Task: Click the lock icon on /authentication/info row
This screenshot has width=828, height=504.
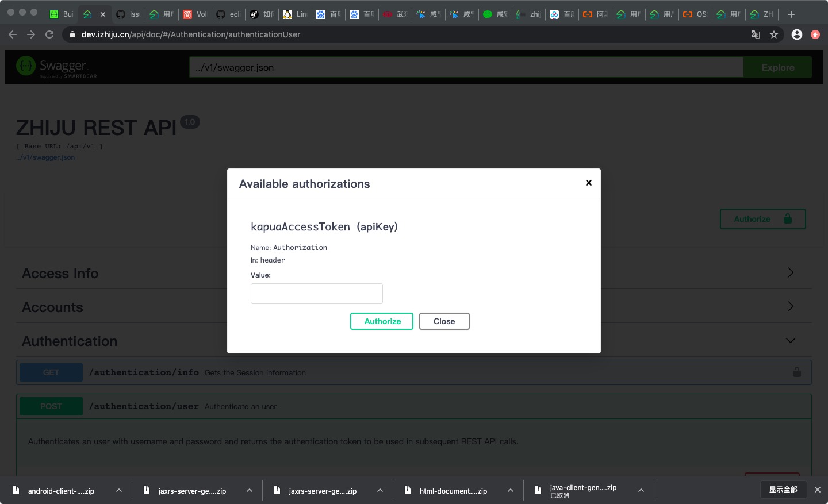Action: coord(797,372)
